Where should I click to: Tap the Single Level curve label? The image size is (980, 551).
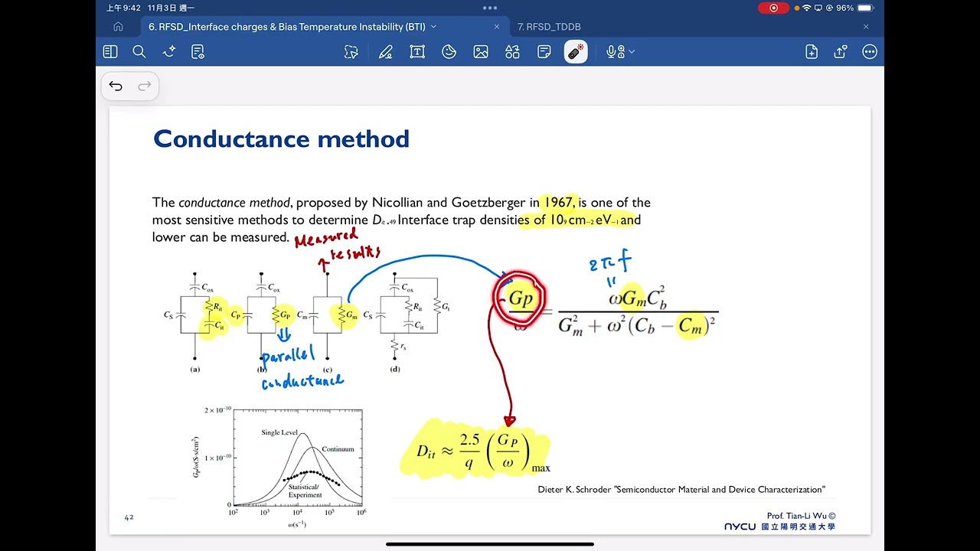click(x=279, y=432)
